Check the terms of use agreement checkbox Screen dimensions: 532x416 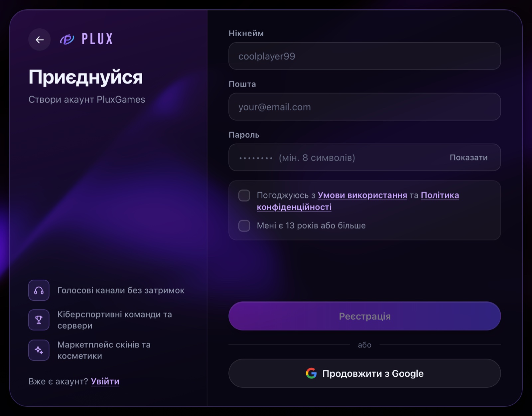(x=244, y=196)
